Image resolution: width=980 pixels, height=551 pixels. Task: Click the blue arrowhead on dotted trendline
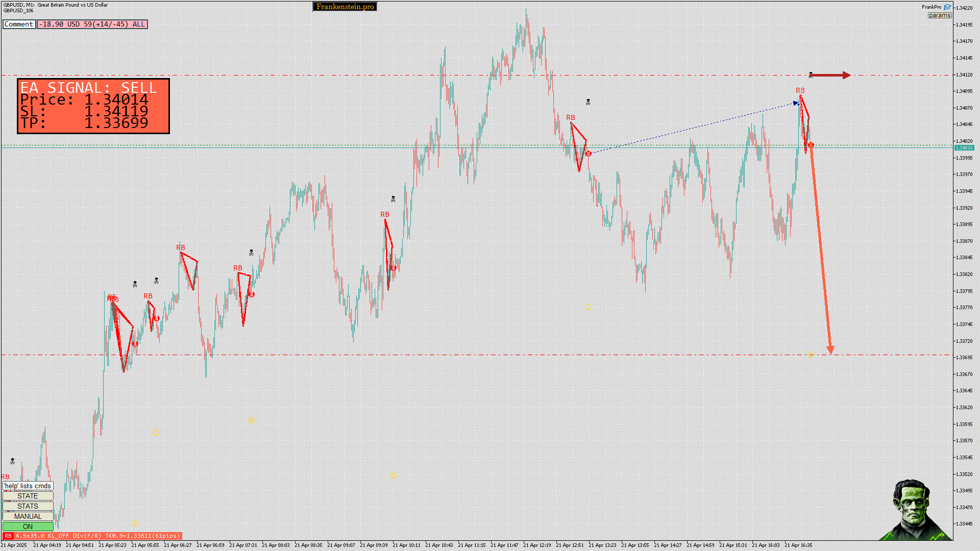[796, 104]
